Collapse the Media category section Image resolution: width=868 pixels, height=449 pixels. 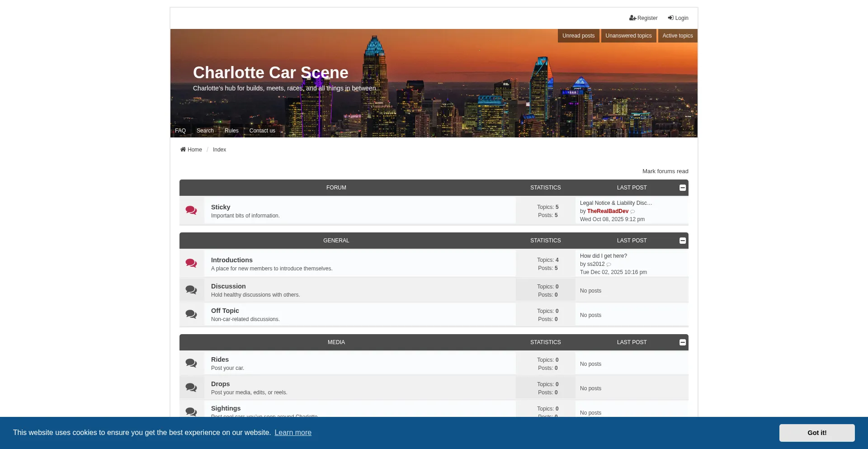pos(683,342)
